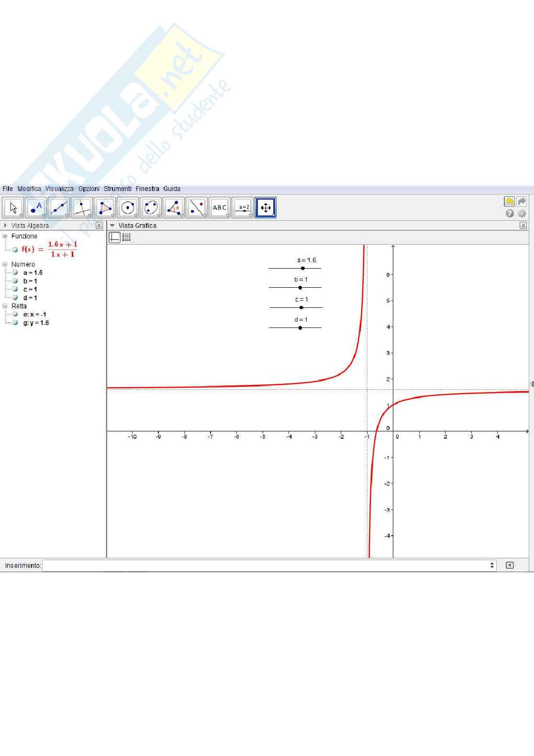Click the undo button
This screenshot has width=534, height=756.
(509, 202)
